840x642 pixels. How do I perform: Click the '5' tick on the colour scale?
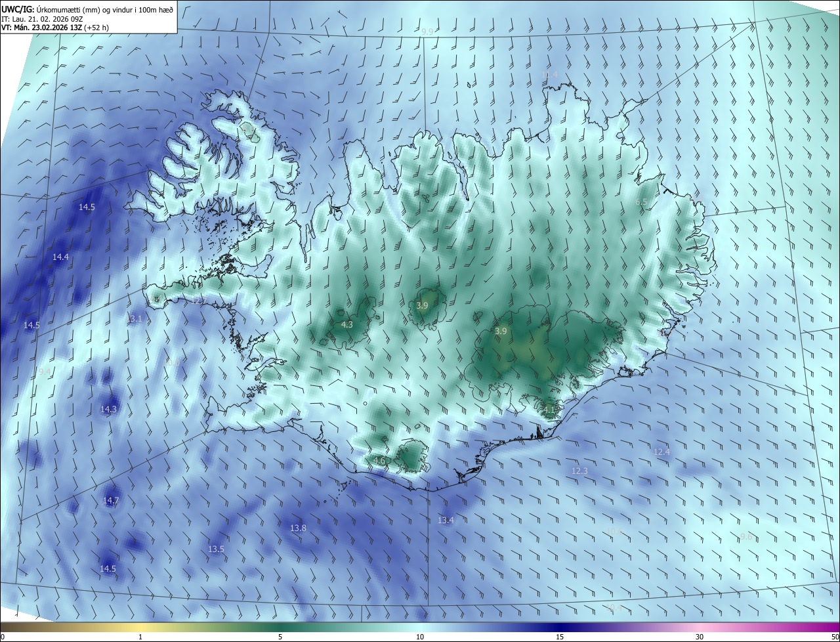[280, 637]
